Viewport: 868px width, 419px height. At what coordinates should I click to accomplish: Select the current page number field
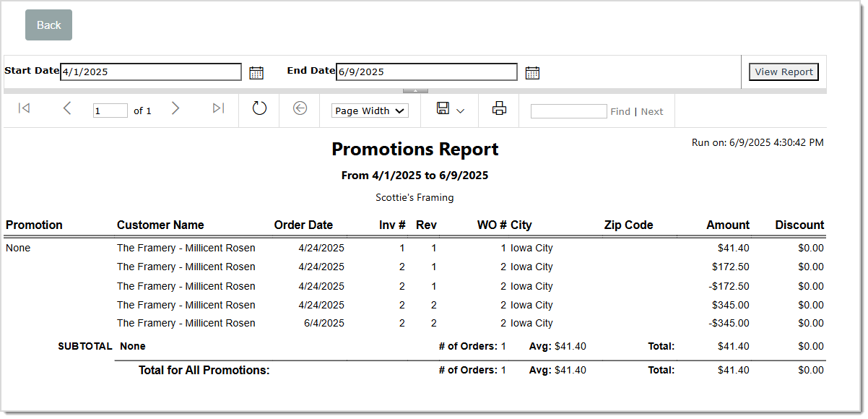coord(110,110)
